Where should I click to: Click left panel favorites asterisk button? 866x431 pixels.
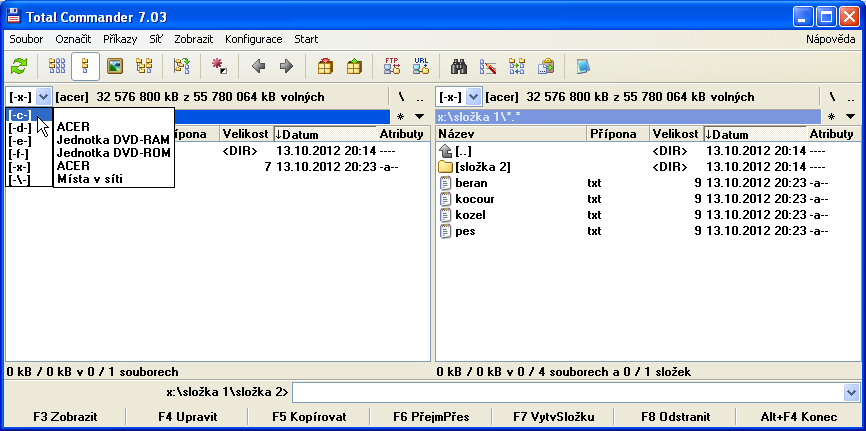400,117
